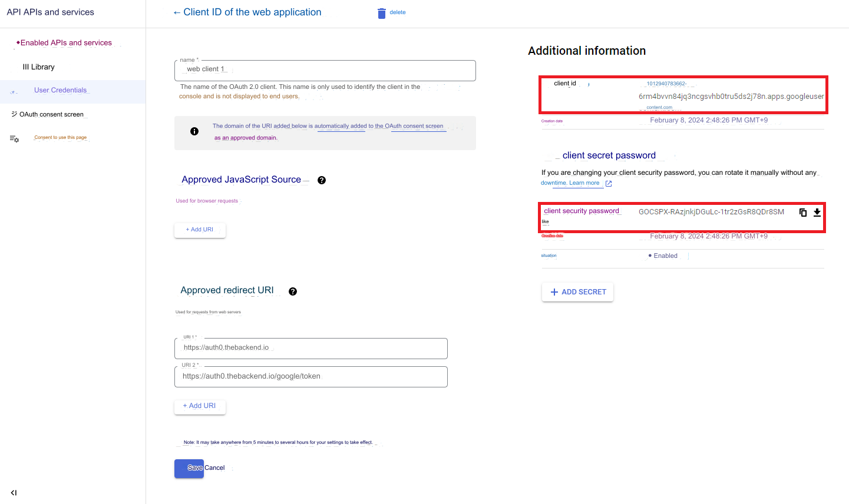This screenshot has height=504, width=849.
Task: Open Consent to use this page item
Action: [x=60, y=138]
